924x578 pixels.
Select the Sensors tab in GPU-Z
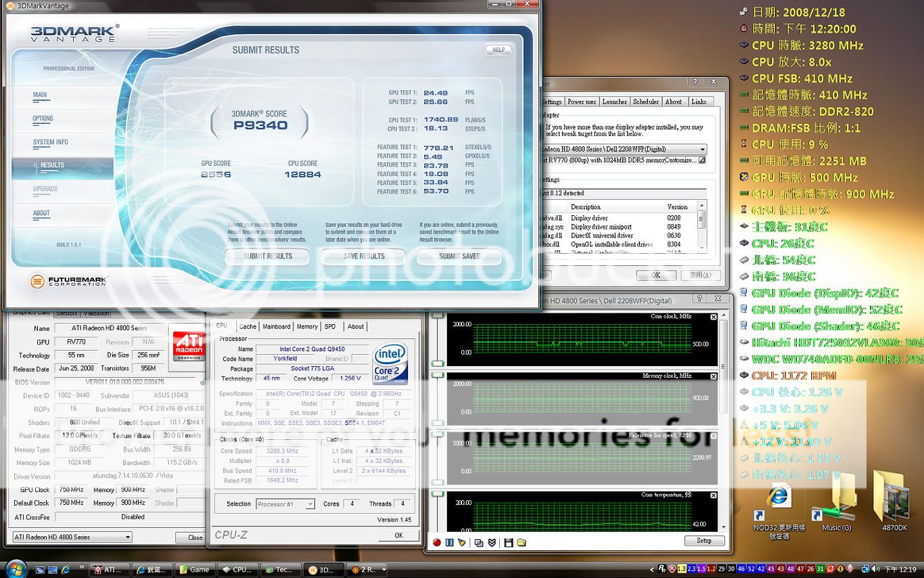pyautogui.click(x=66, y=313)
